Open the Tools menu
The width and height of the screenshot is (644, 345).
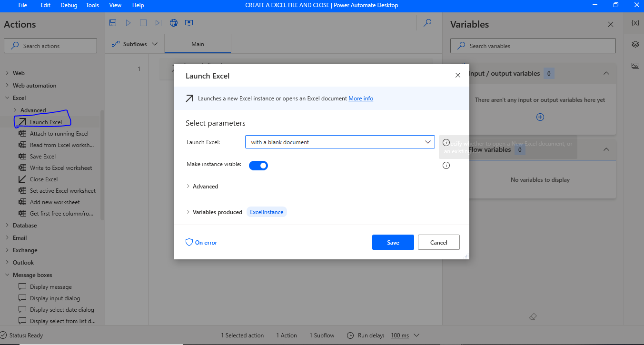point(92,5)
